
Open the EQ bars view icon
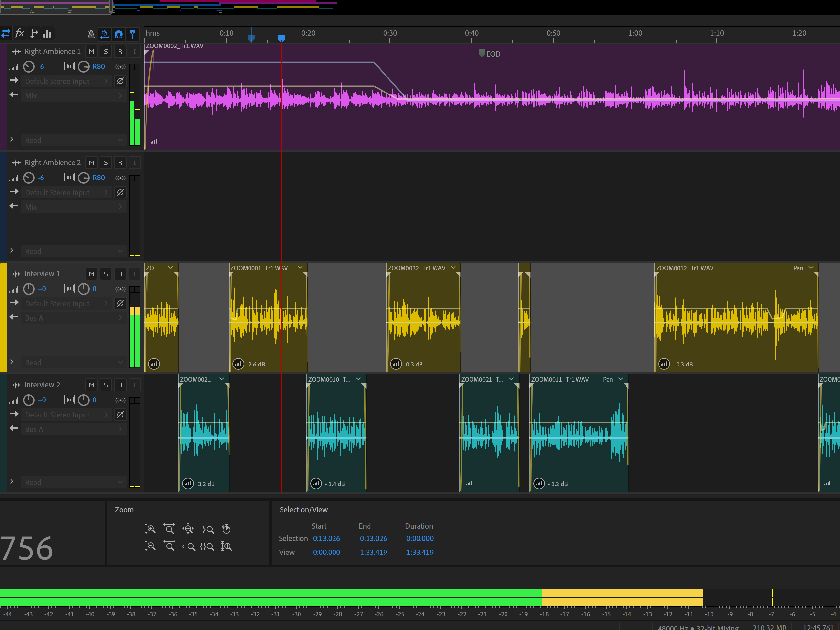[47, 34]
